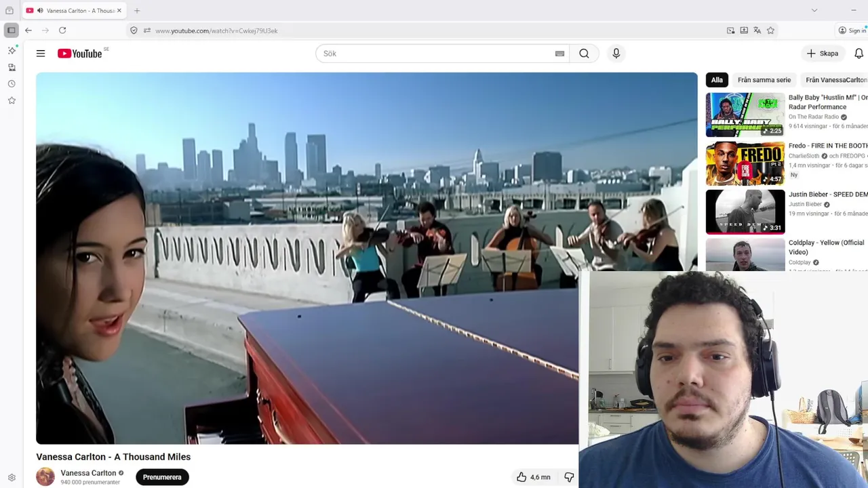Screen dimensions: 868x488
Task: Go to YouTube home via logo
Action: 79,54
